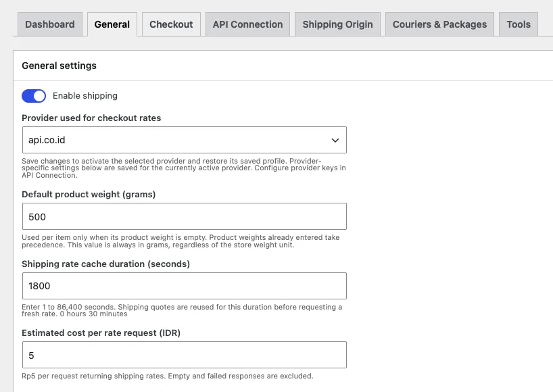Open the Dashboard tab

coord(50,24)
